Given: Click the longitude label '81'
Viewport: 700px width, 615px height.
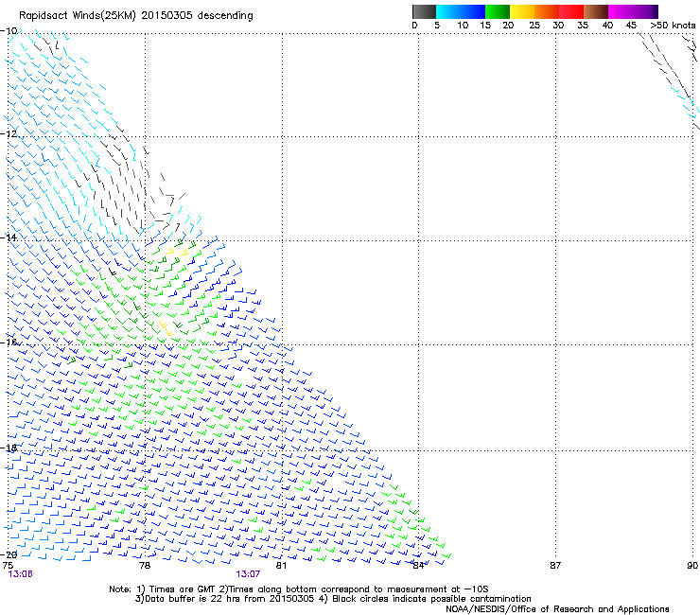Looking at the screenshot, I should 281,566.
